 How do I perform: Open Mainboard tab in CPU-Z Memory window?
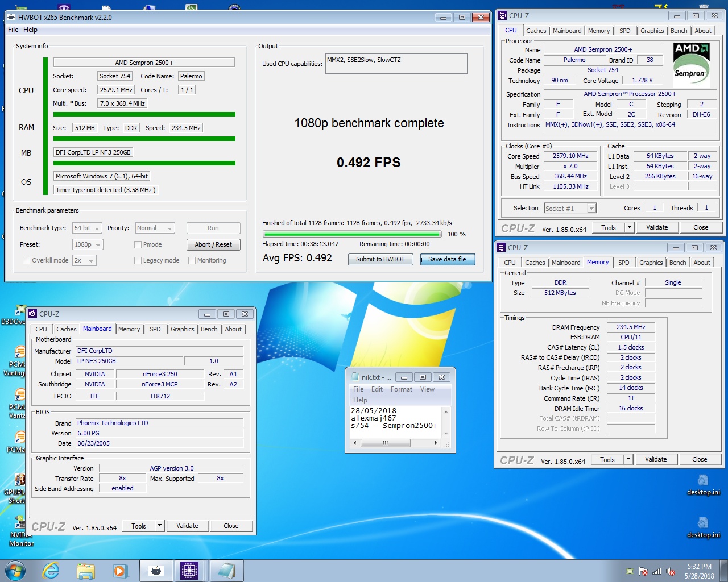(566, 263)
